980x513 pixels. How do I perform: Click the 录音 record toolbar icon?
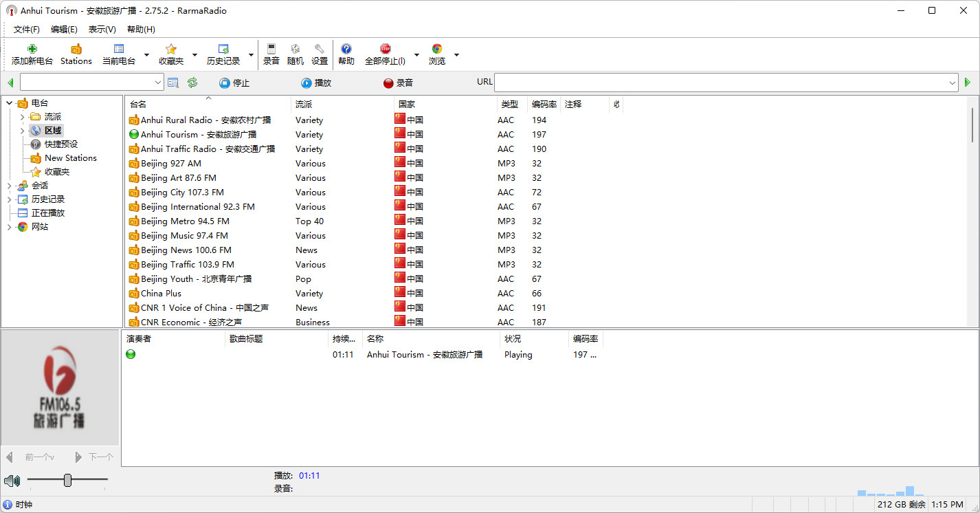tap(271, 49)
